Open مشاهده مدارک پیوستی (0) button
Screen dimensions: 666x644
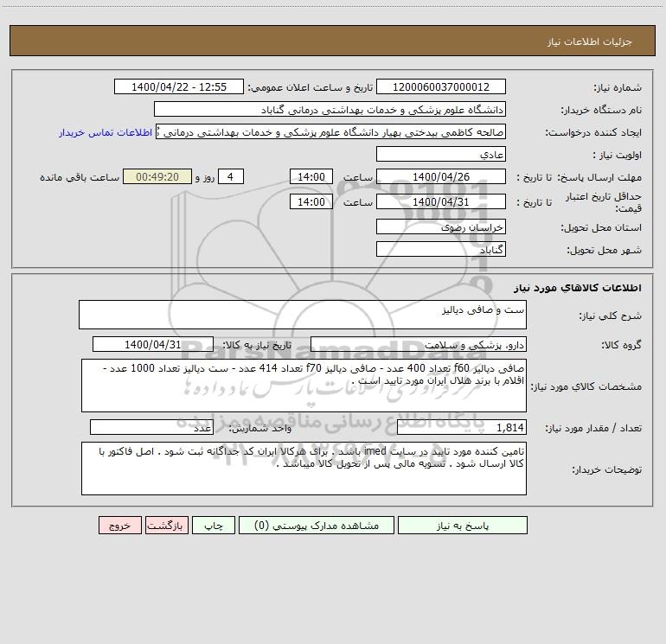[317, 526]
